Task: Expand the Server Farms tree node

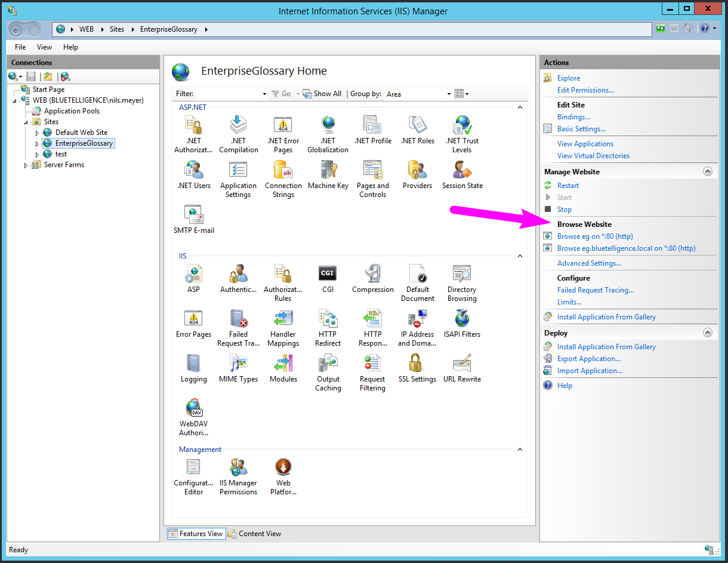Action: tap(26, 165)
